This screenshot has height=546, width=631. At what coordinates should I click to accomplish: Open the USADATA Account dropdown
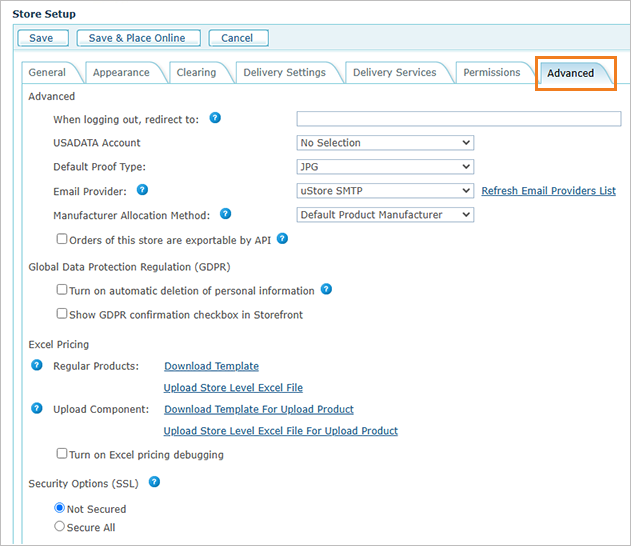tap(385, 143)
